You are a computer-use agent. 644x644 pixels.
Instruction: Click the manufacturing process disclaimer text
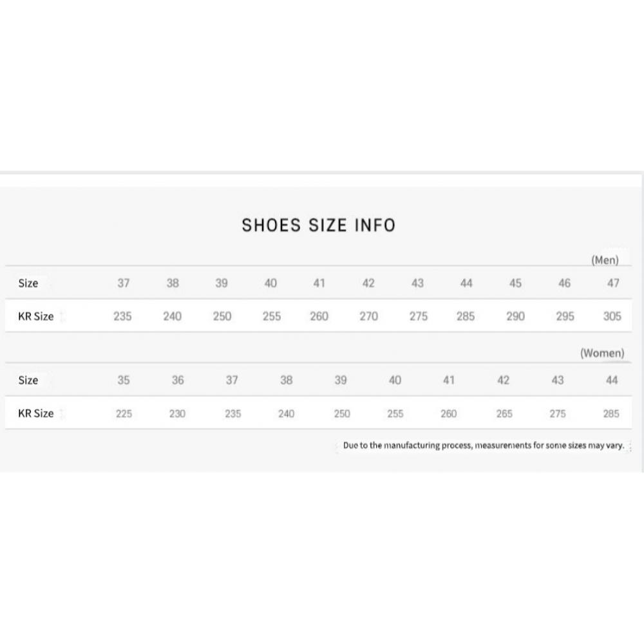pos(483,446)
